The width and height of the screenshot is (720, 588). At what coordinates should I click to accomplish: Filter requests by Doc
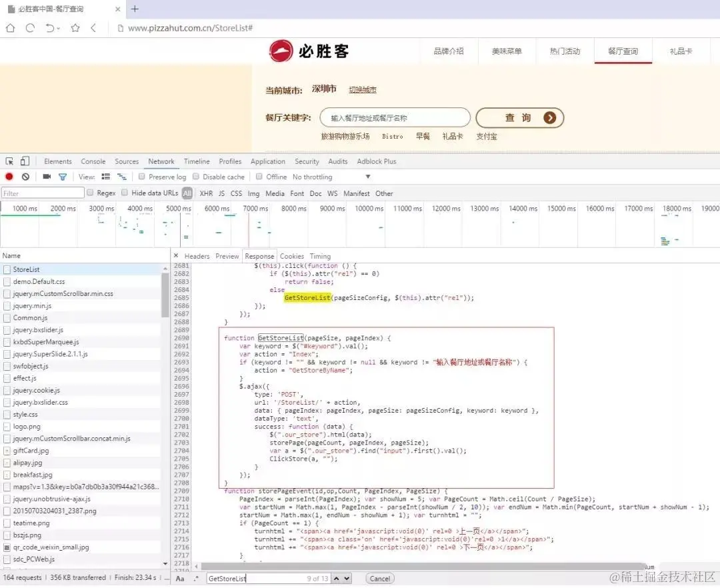tap(315, 193)
